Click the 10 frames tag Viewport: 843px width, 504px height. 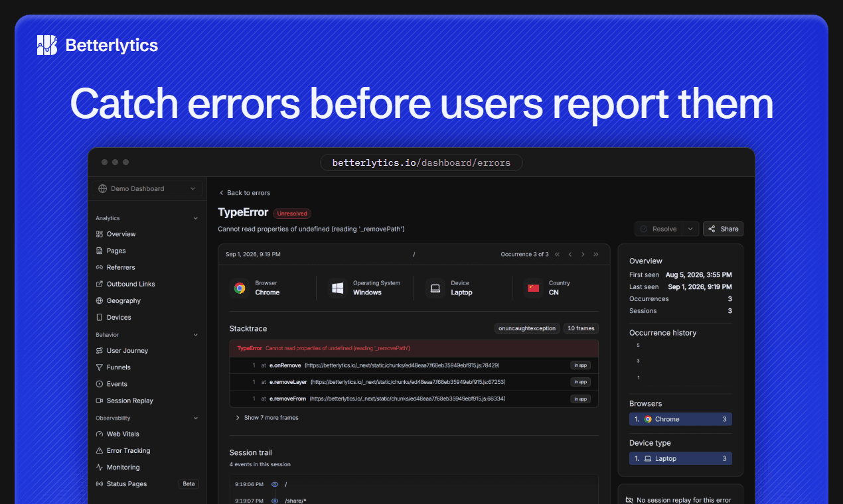(x=581, y=328)
